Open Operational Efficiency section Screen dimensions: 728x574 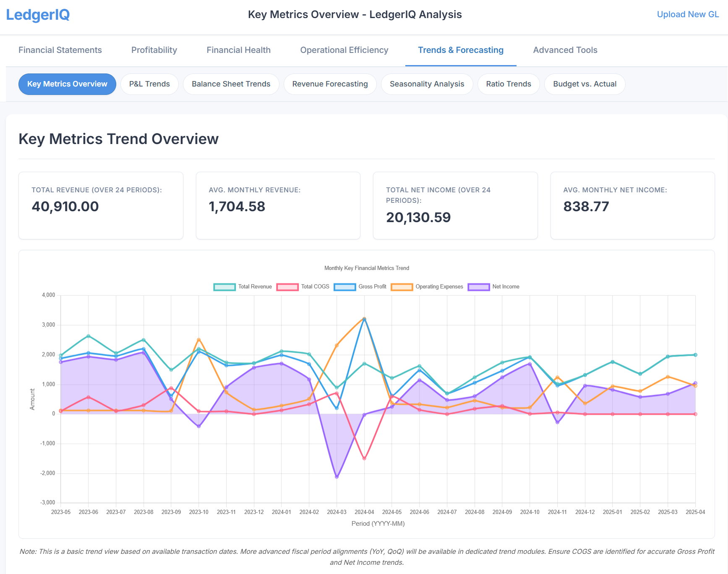[x=344, y=50]
